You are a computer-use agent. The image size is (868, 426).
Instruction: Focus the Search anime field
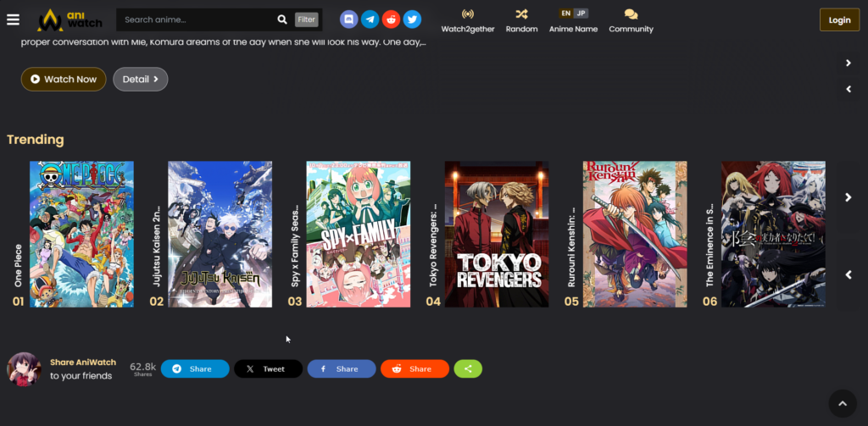point(197,20)
